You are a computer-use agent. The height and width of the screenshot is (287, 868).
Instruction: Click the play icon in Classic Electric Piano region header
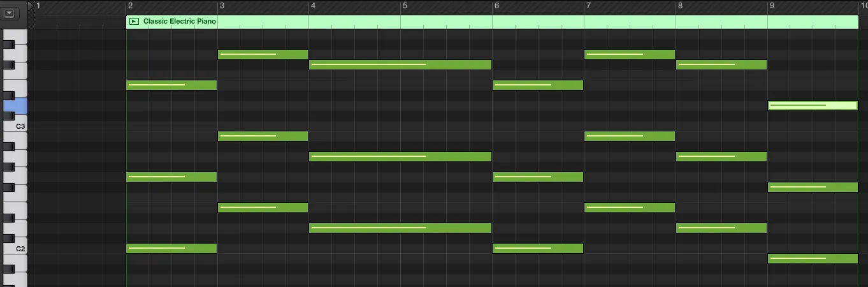134,22
